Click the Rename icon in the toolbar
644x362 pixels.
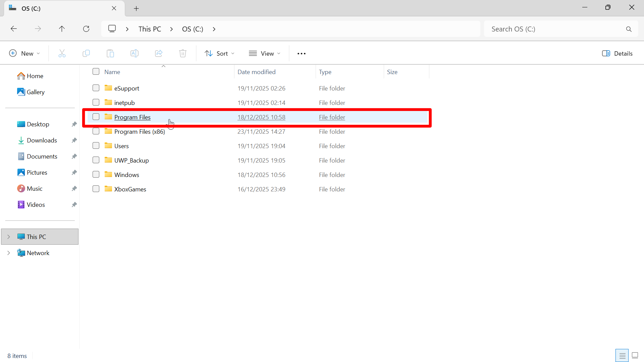[x=135, y=53]
